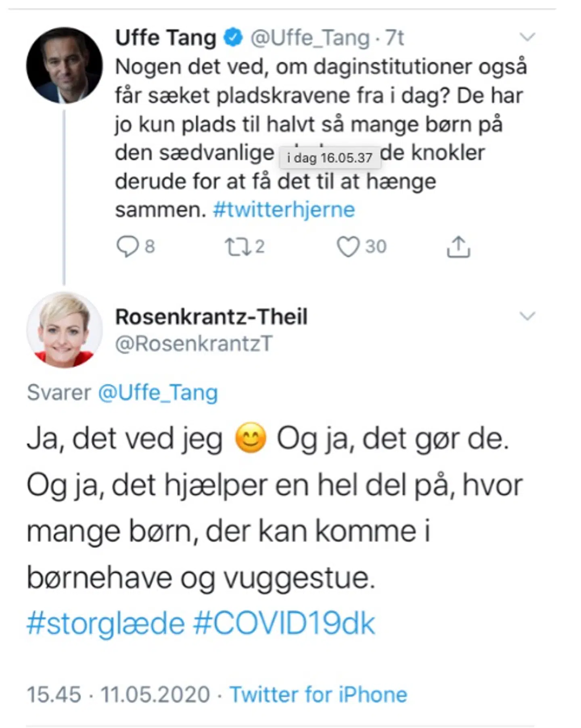The height and width of the screenshot is (728, 581).
Task: Retweet Uffe Tang's tweet
Action: [238, 247]
